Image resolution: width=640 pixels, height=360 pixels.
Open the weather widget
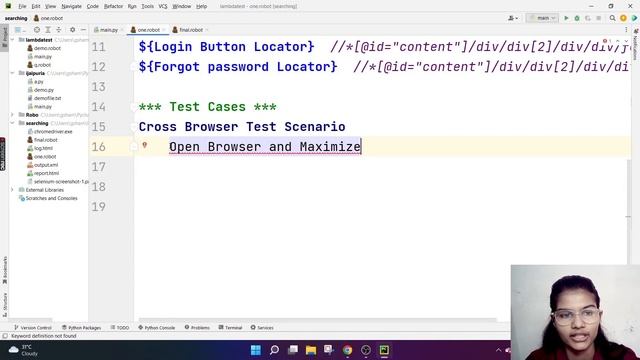coord(24,350)
